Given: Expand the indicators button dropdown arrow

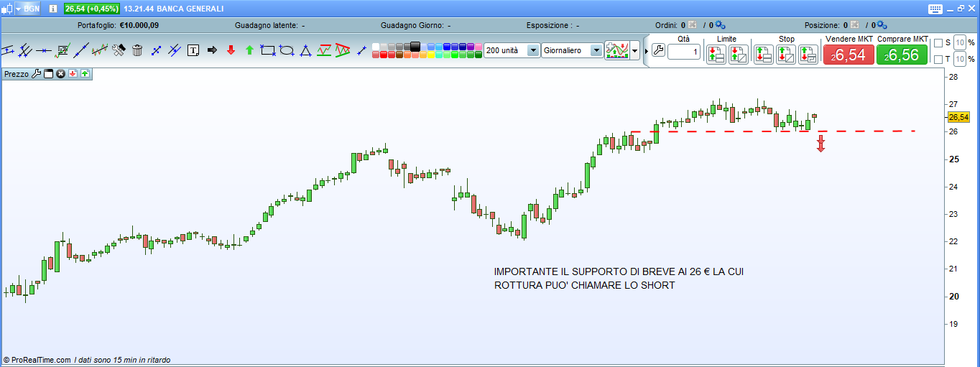Looking at the screenshot, I should (634, 51).
